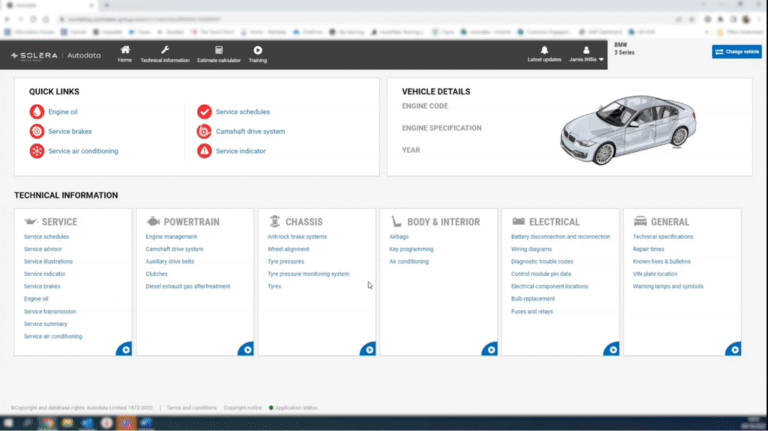This screenshot has height=431, width=768.
Task: Click the Service brakes red icon
Action: click(x=37, y=131)
